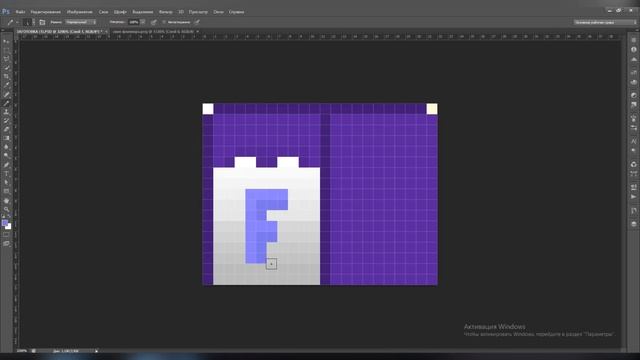Open the Character panel icon on right dock
This screenshot has width=640, height=360.
pos(633,141)
